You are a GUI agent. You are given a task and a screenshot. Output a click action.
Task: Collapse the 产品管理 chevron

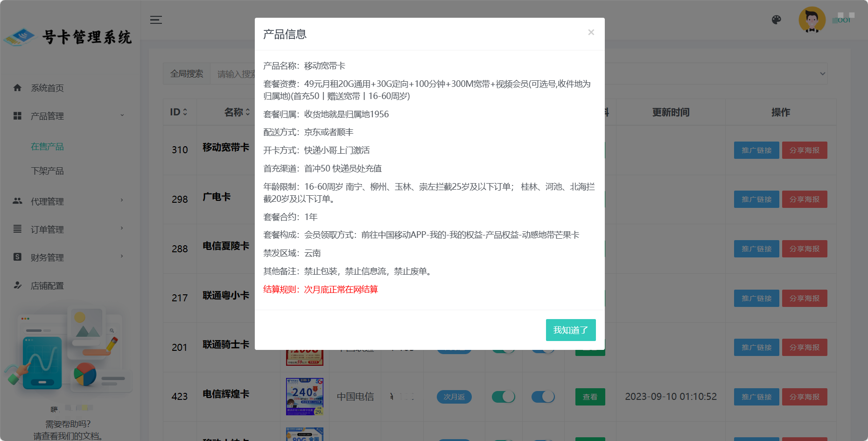point(122,115)
